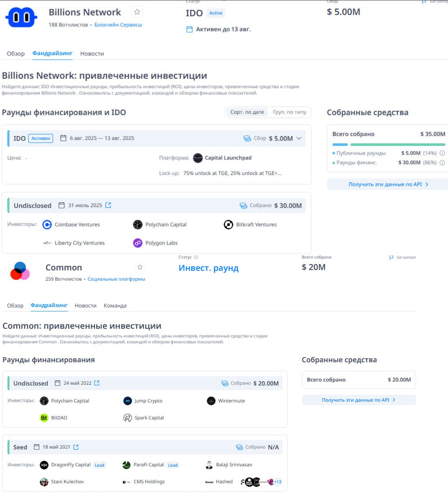Click the Lead tag next to DragonFly Capital
448x501 pixels.
[99, 465]
